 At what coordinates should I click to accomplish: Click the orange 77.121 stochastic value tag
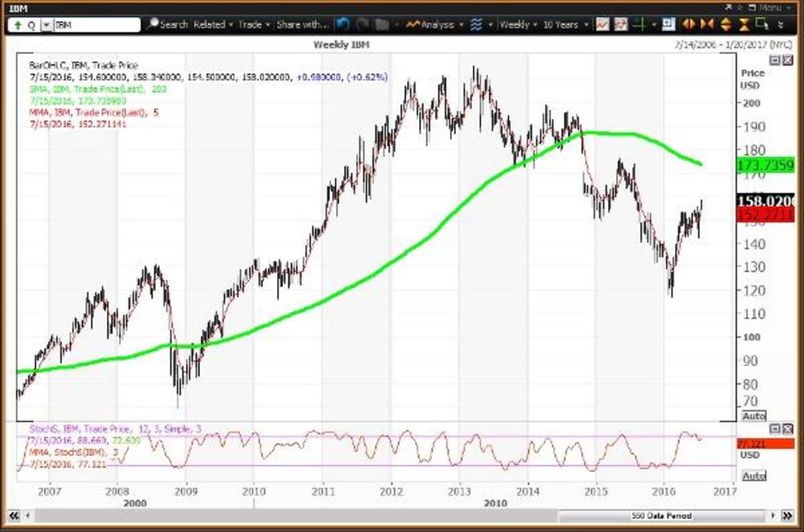click(764, 444)
